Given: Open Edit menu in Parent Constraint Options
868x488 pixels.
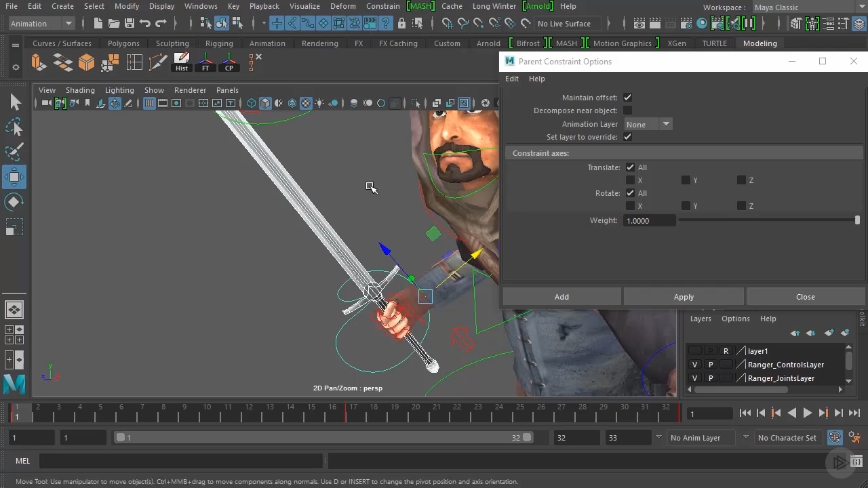Looking at the screenshot, I should click(x=512, y=79).
